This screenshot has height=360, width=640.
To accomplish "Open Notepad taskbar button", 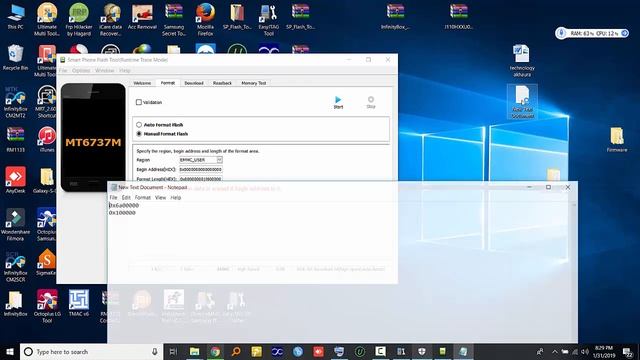I will (463, 351).
